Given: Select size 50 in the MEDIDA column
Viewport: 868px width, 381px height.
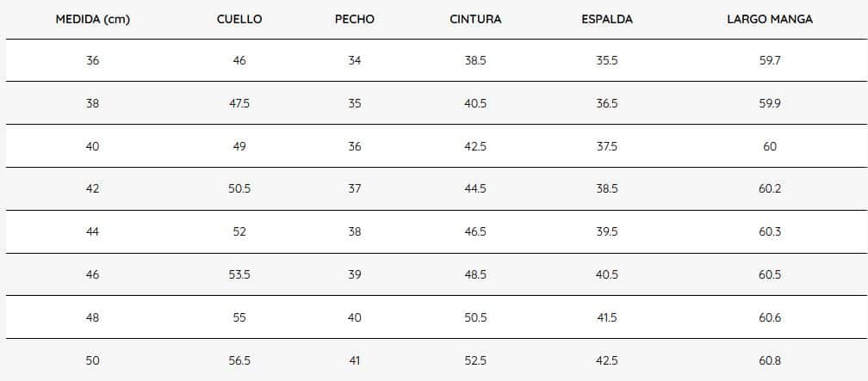Looking at the screenshot, I should (92, 361).
